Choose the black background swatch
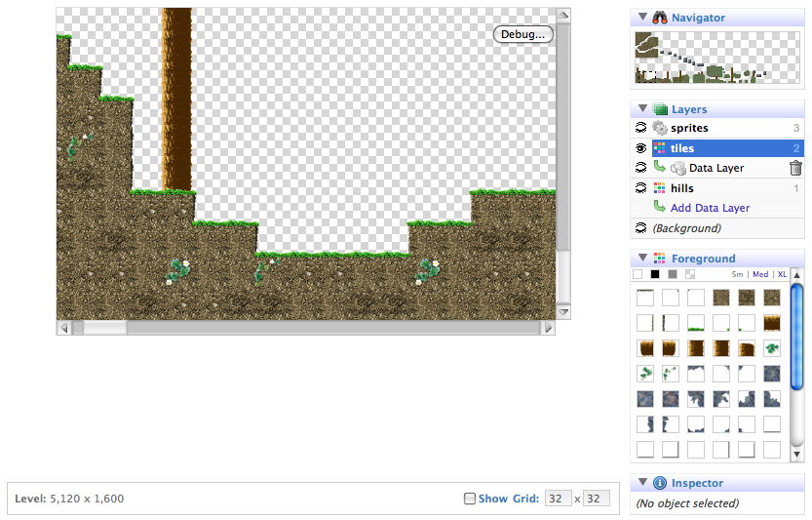The width and height of the screenshot is (812, 520). (655, 274)
